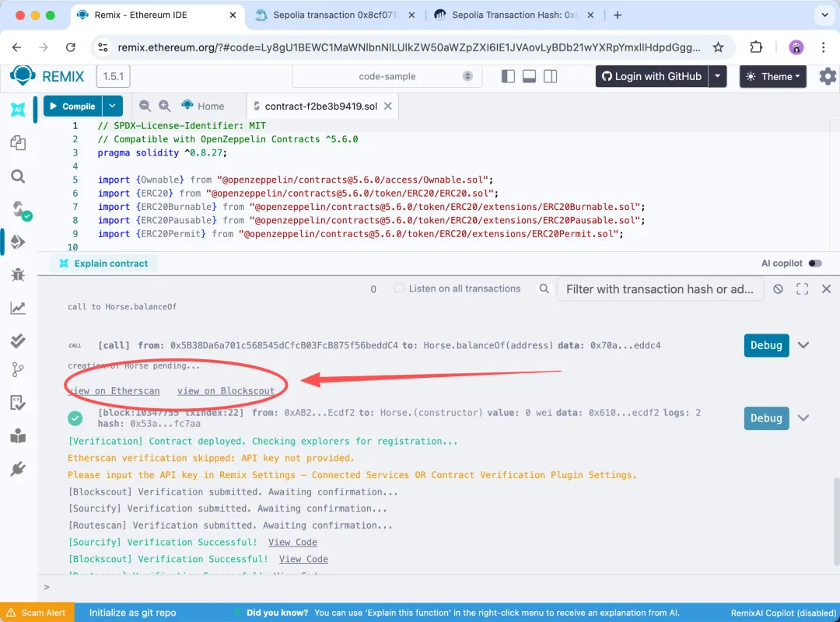Zoom out the editor font
The width and height of the screenshot is (840, 622).
click(145, 106)
